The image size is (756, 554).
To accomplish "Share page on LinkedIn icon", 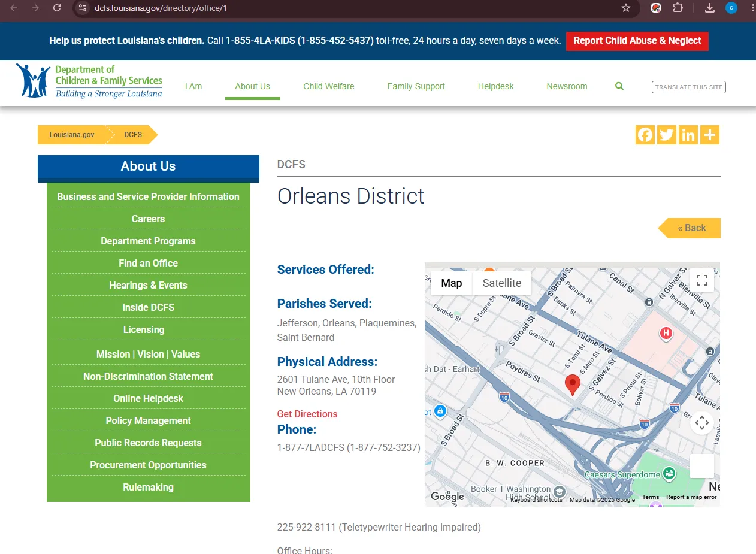I will click(x=688, y=135).
